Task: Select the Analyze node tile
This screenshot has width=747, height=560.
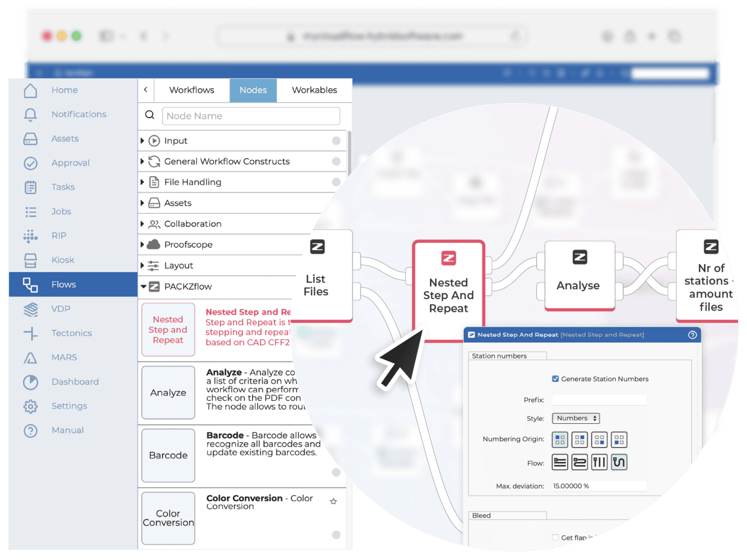Action: click(168, 393)
